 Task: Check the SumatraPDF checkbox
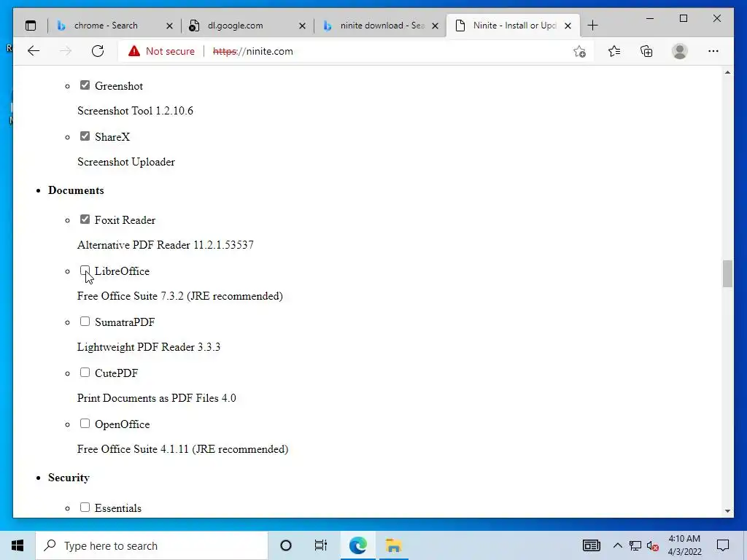pyautogui.click(x=85, y=322)
